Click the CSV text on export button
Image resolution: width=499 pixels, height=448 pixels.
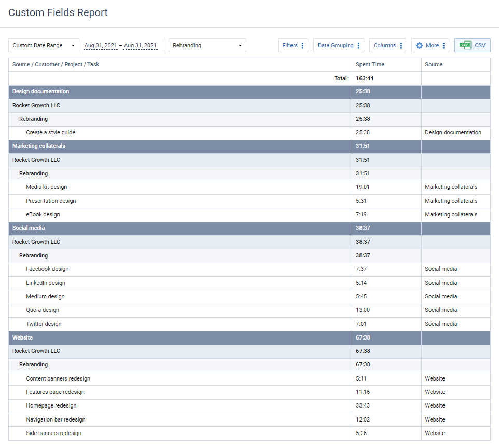pos(480,46)
